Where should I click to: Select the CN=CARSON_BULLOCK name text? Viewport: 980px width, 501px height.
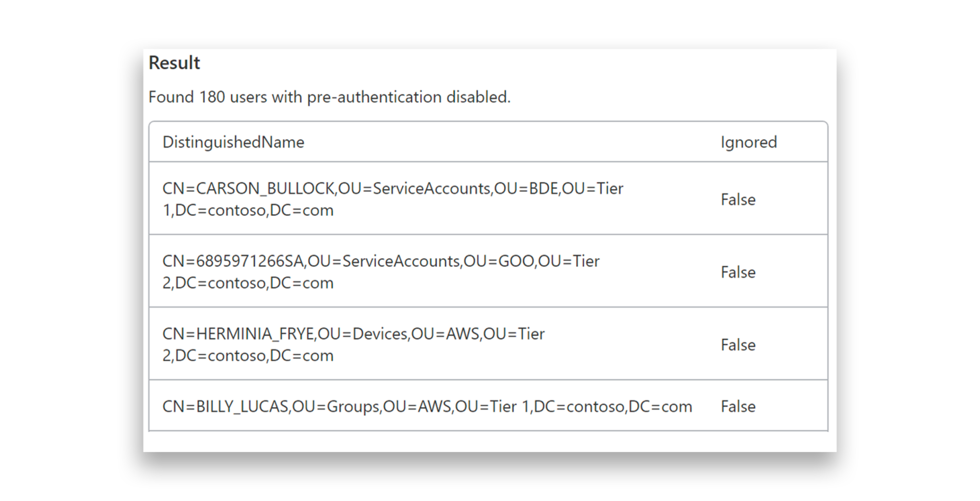(x=248, y=188)
